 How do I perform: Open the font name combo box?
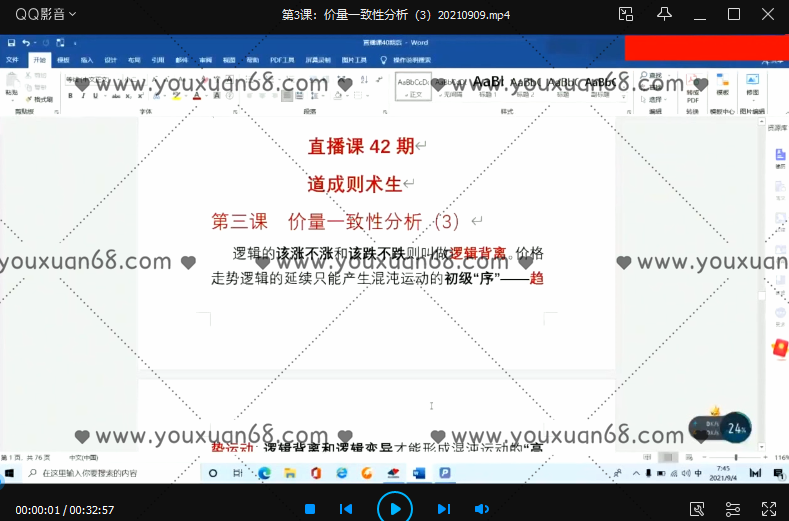(93, 80)
